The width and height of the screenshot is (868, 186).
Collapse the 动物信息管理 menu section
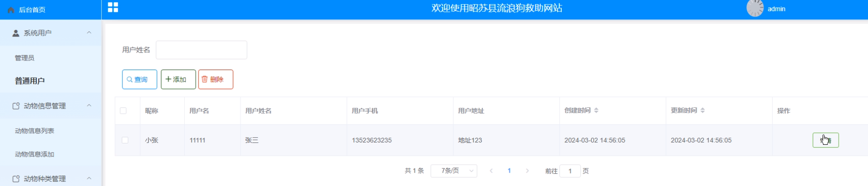tap(89, 106)
